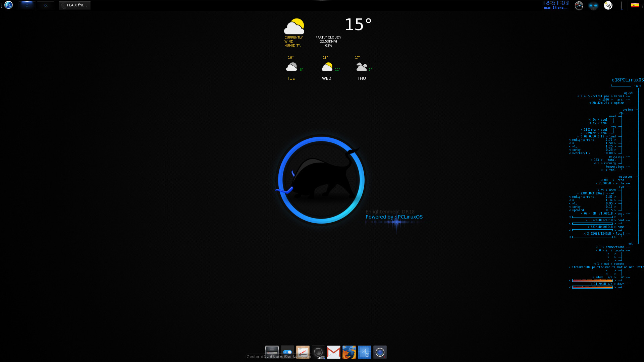This screenshot has height=362, width=644.
Task: Click the e18PCLinuxOS conky title
Action: coord(628,80)
